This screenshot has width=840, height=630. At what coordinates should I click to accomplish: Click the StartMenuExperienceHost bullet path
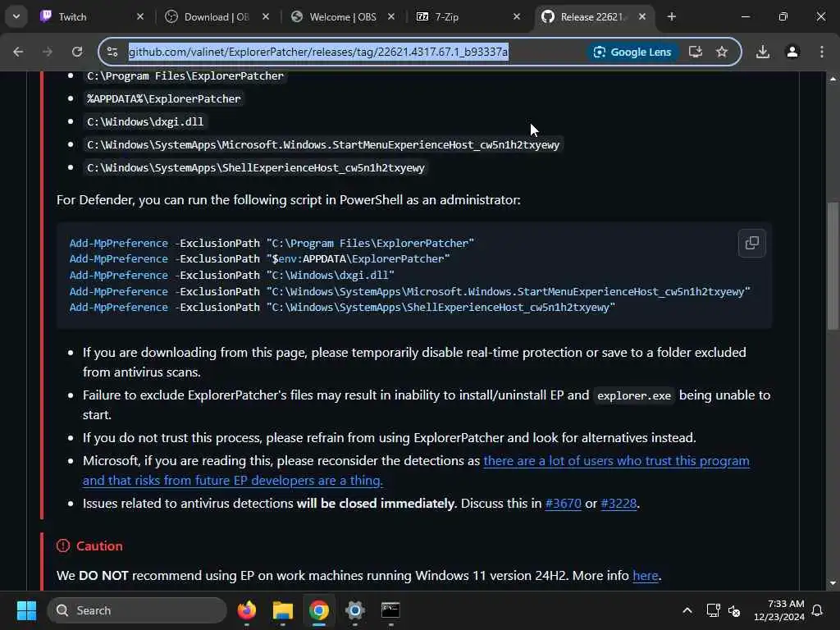323,144
